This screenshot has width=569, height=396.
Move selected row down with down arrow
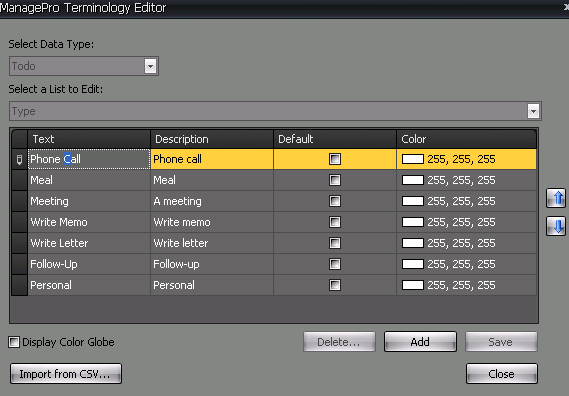556,226
